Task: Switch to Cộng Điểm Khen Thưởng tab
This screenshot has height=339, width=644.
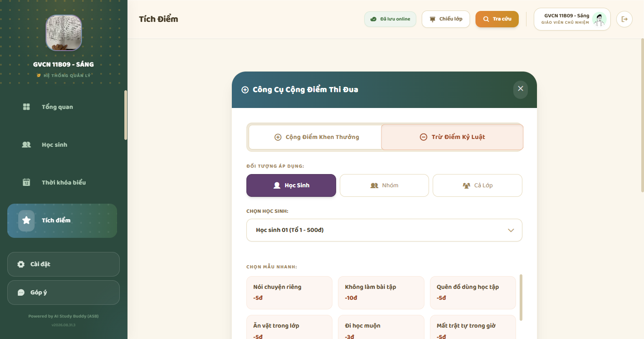Action: tap(315, 137)
